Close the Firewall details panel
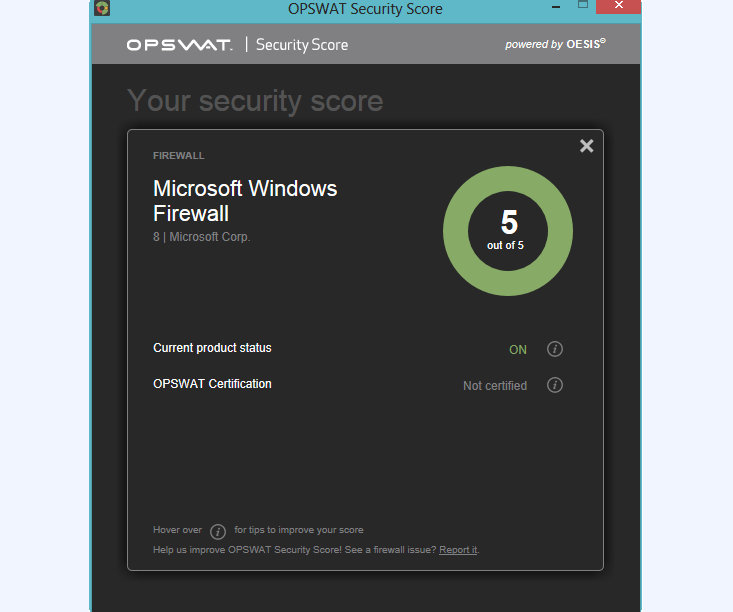Image resolution: width=733 pixels, height=612 pixels. pos(586,146)
